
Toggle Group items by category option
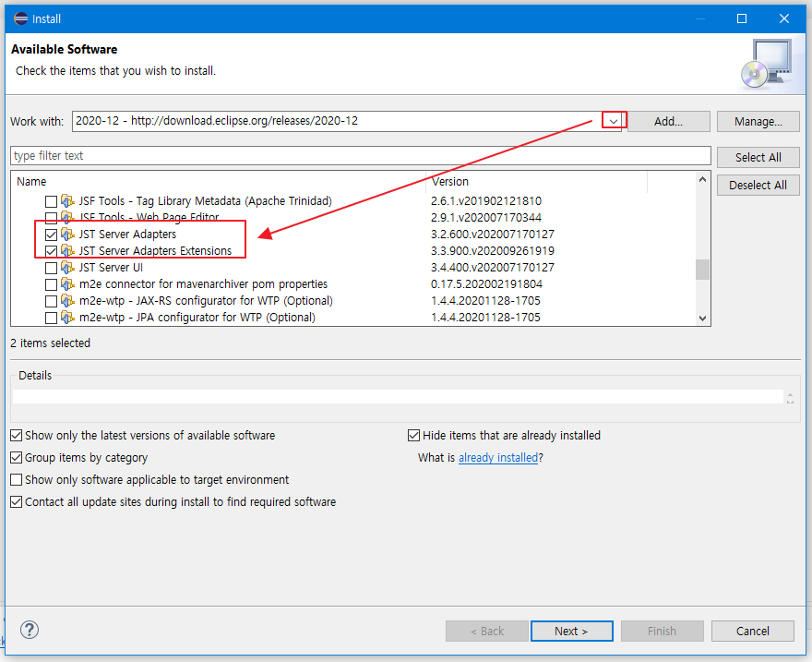coord(17,457)
